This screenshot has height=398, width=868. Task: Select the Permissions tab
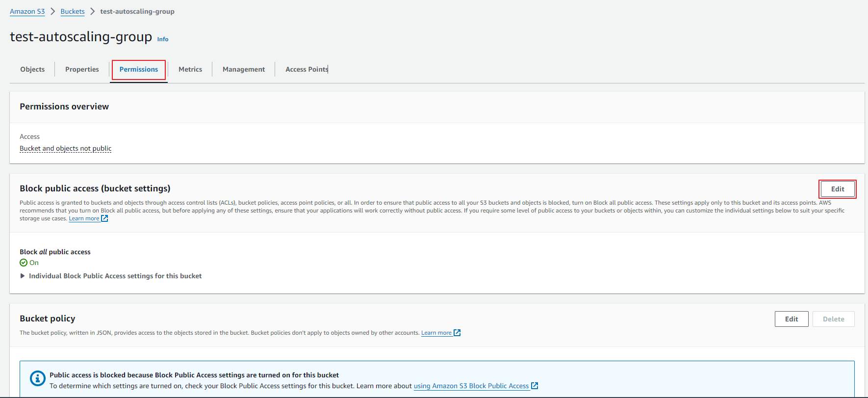tap(139, 69)
